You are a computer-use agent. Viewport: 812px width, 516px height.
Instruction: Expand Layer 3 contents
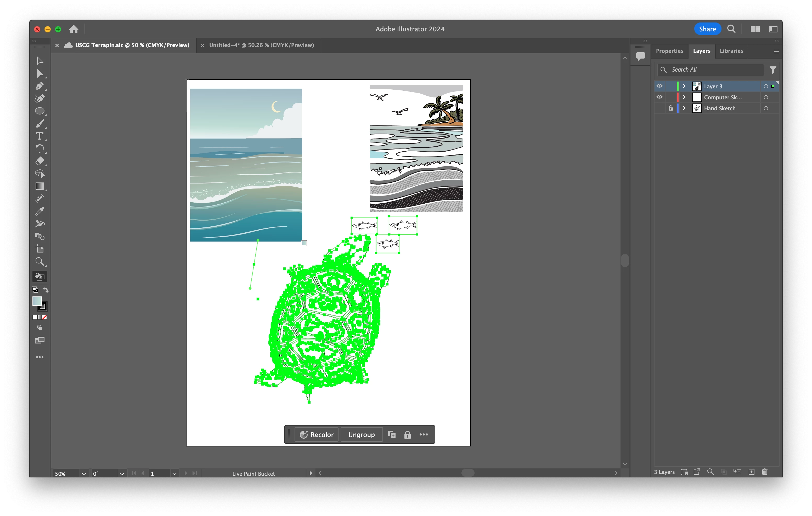[x=684, y=86]
